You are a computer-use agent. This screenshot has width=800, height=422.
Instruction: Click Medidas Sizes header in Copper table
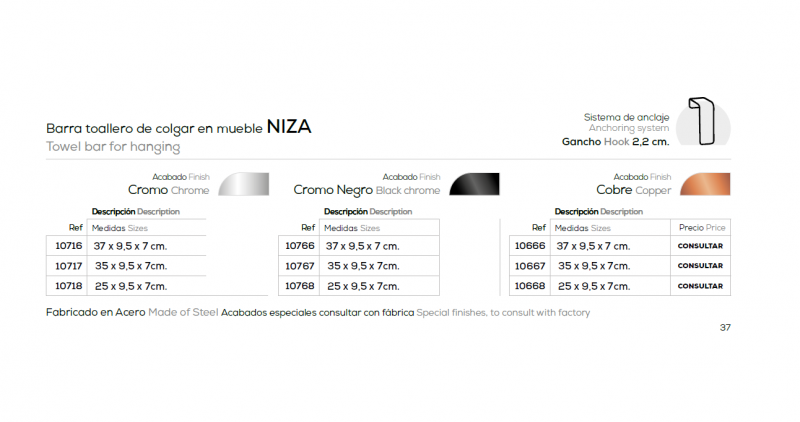tap(583, 228)
